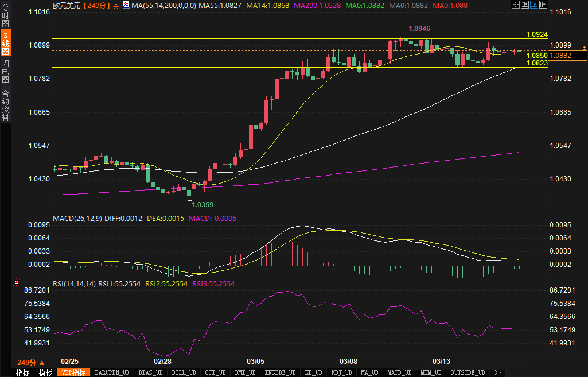Viewport: 588px width, 377px height.
Task: Switch to the 指标 bottom tab
Action: pyautogui.click(x=23, y=372)
